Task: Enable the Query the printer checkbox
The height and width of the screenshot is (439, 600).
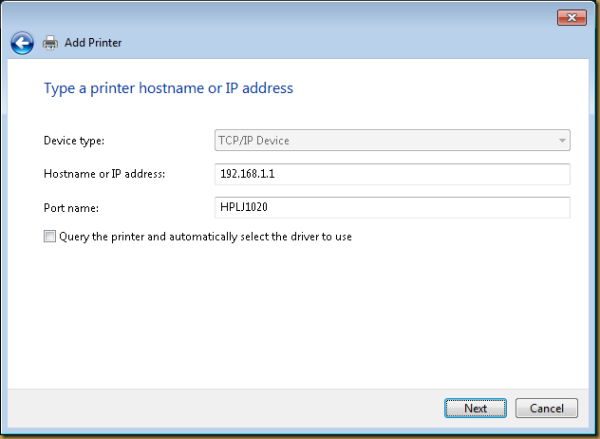Action: point(50,237)
